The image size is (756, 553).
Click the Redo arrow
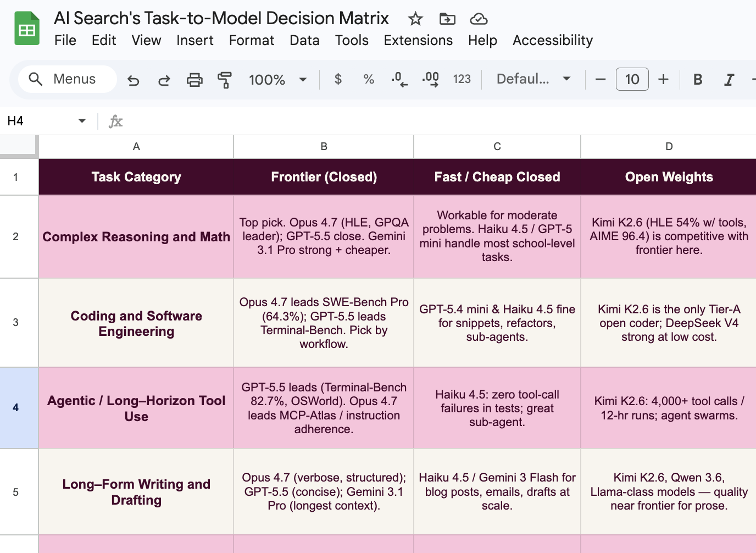(164, 80)
